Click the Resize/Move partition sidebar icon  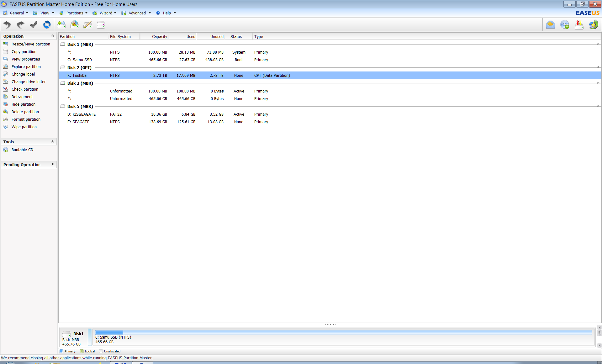coord(5,44)
